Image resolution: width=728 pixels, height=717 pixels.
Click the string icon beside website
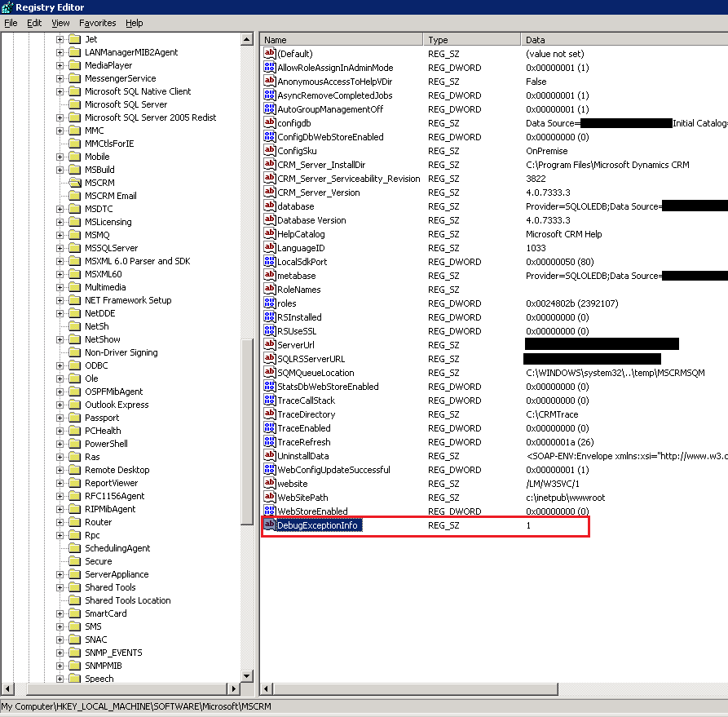(269, 483)
